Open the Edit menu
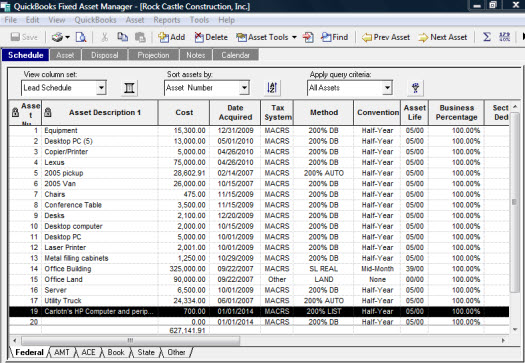The height and width of the screenshot is (363, 525). coord(32,20)
